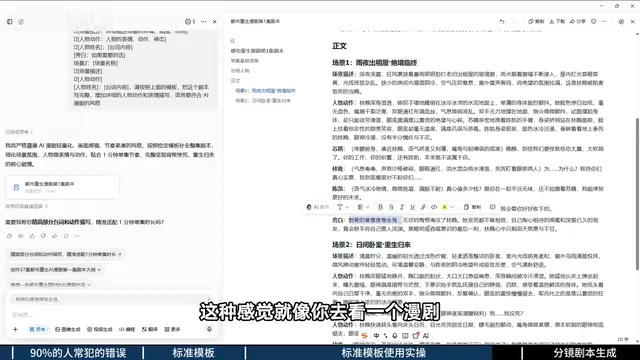Select the 视频生成 tool
The image size is (640, 360).
tap(100, 329)
